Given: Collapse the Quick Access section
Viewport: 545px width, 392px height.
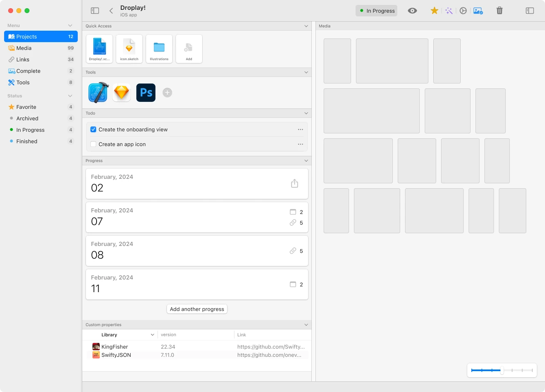Looking at the screenshot, I should 306,26.
